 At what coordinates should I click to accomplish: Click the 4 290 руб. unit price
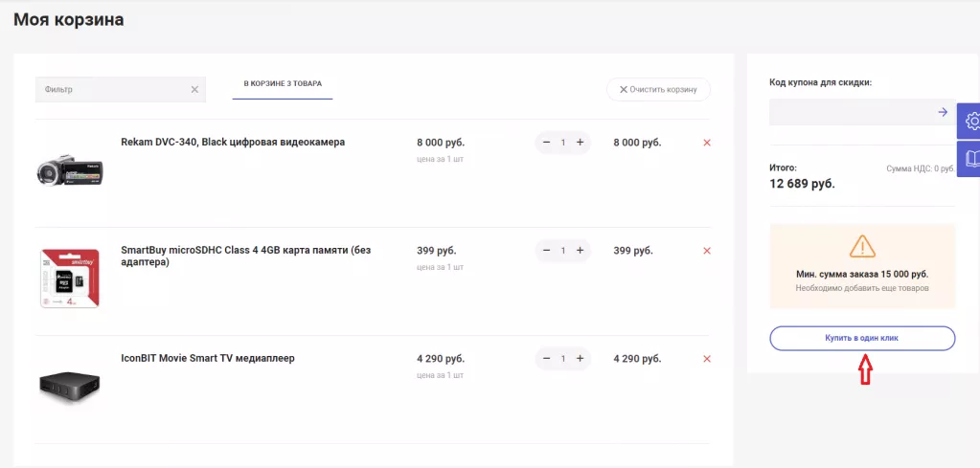coord(441,359)
